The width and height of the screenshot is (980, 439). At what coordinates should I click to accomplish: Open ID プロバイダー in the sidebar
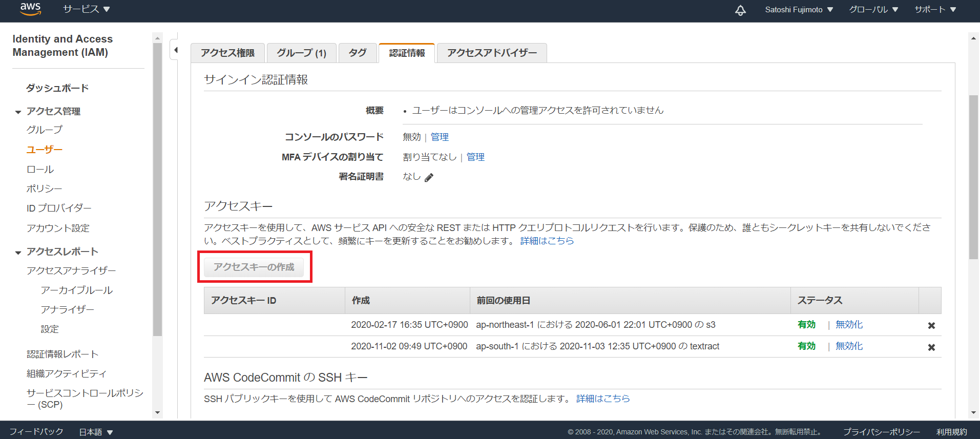59,208
